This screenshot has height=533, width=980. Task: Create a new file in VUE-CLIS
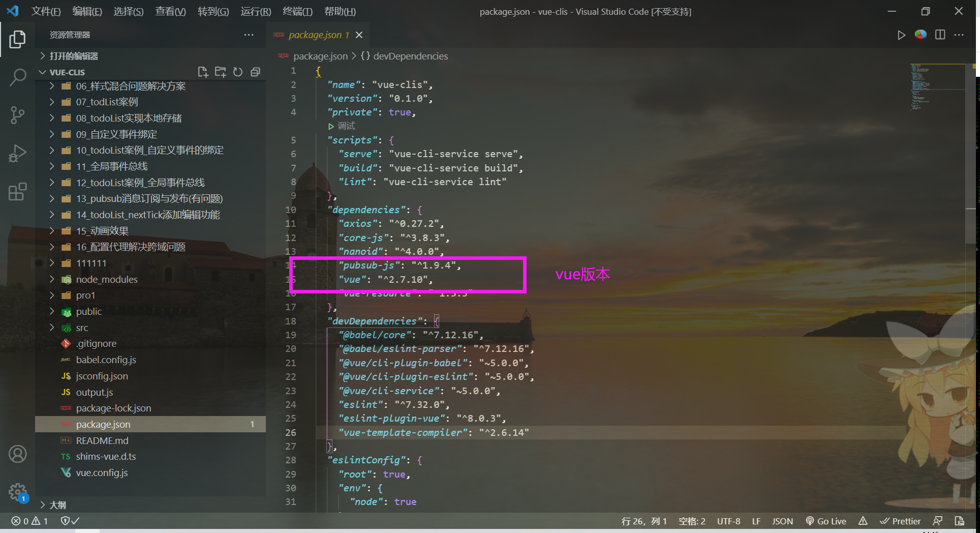click(x=203, y=72)
